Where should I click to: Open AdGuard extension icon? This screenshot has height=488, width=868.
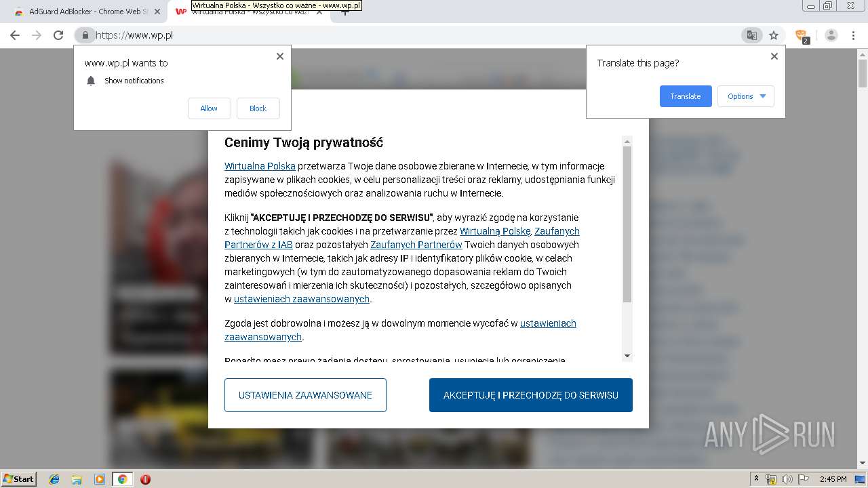pyautogui.click(x=802, y=36)
